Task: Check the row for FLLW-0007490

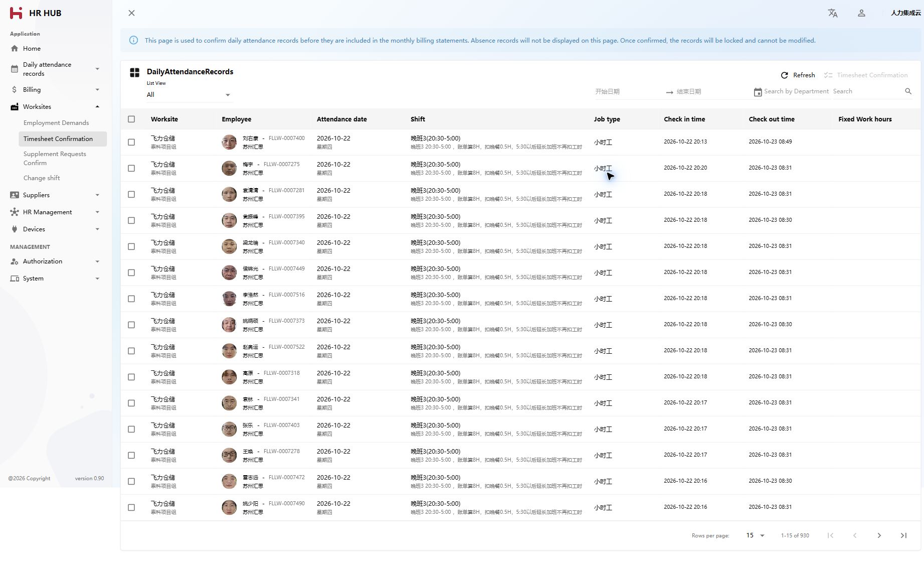Action: coord(131,508)
